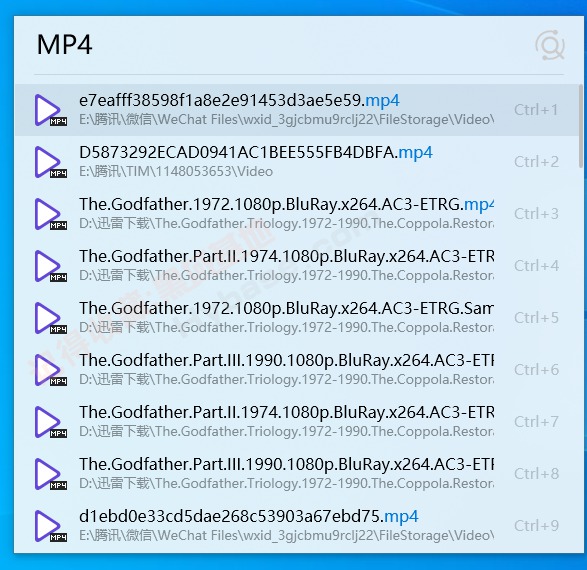Click the Ctrl+1 shortcut label
The image size is (587, 570).
(x=536, y=110)
